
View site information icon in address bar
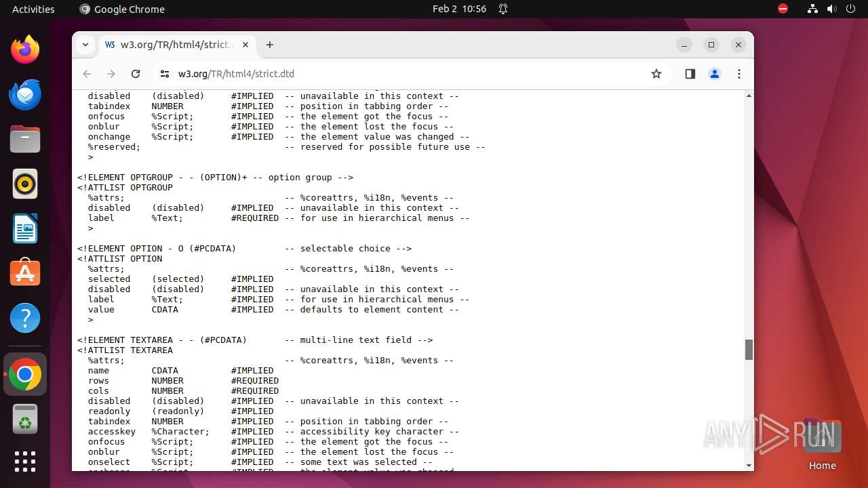[164, 74]
